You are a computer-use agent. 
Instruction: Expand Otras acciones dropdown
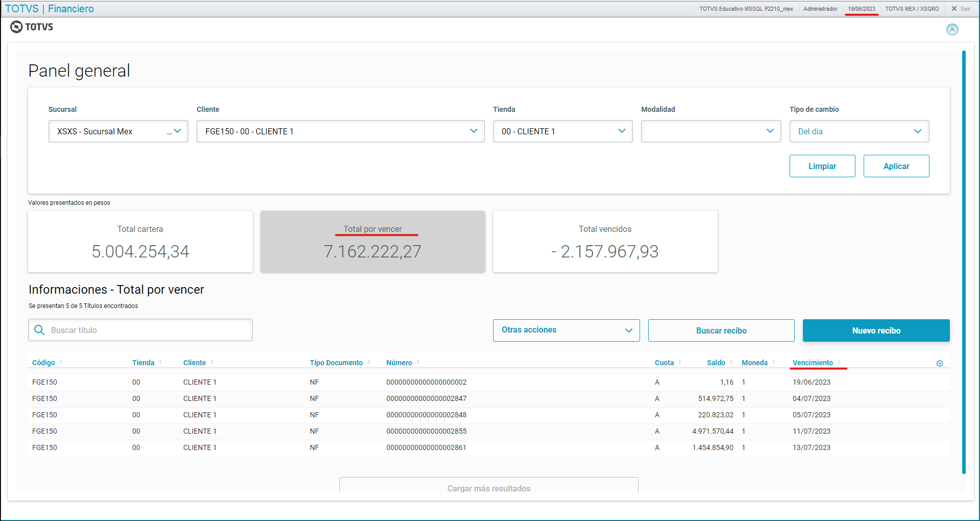(x=567, y=330)
